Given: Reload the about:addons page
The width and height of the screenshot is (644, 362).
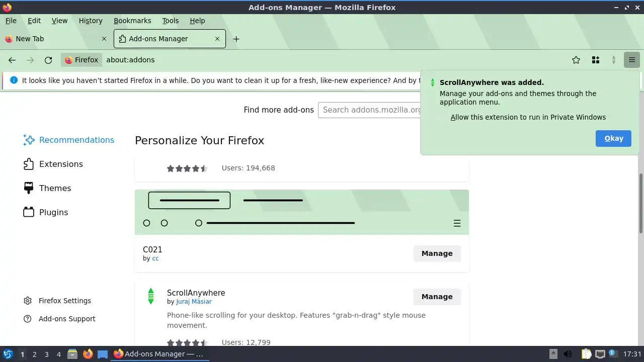Looking at the screenshot, I should pos(48,60).
